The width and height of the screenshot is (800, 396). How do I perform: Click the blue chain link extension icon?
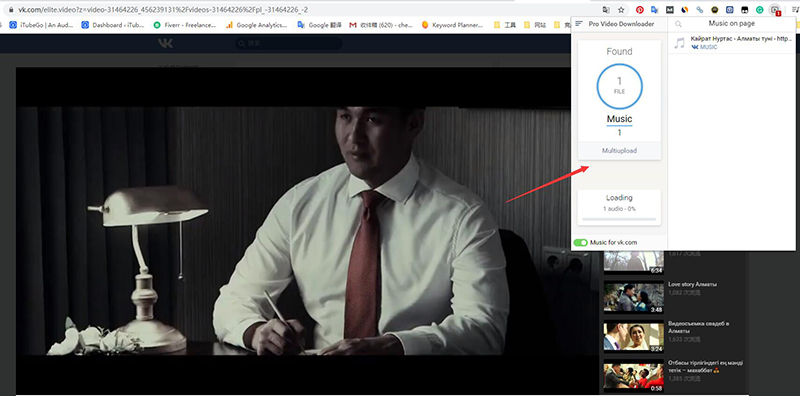tap(700, 9)
